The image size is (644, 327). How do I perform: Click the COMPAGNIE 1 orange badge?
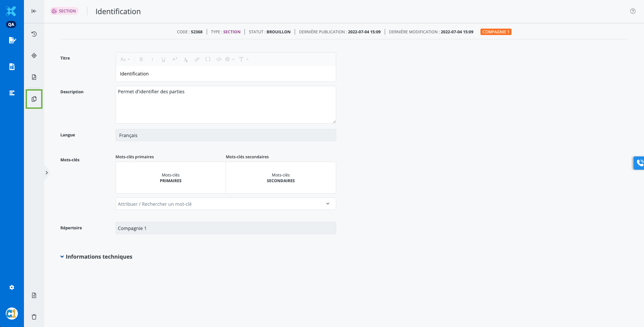pos(496,32)
